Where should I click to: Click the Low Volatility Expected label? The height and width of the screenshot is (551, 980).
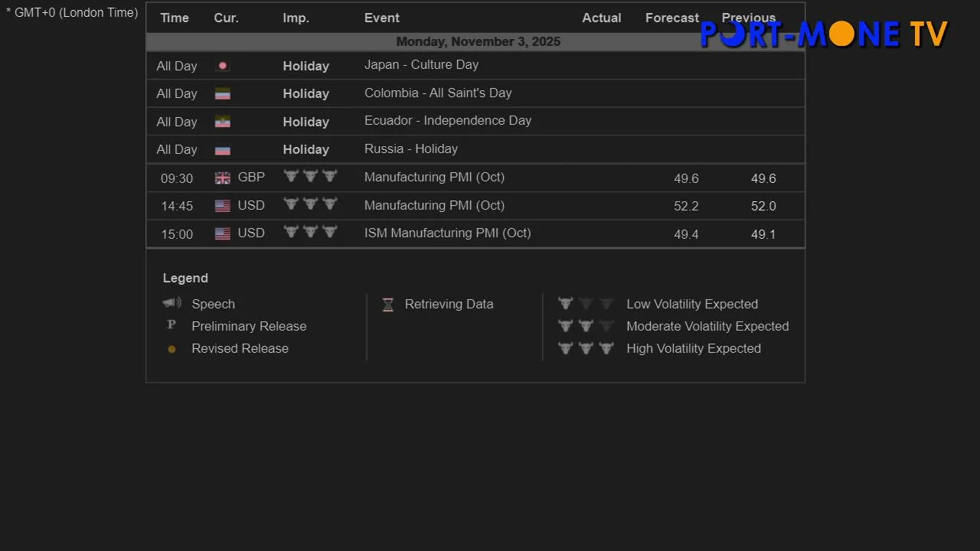pos(692,304)
